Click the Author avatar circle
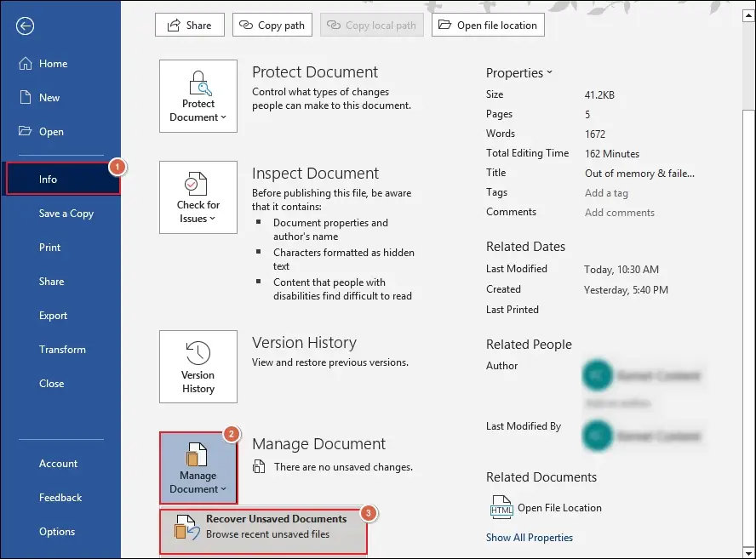The image size is (756, 559). coord(598,375)
